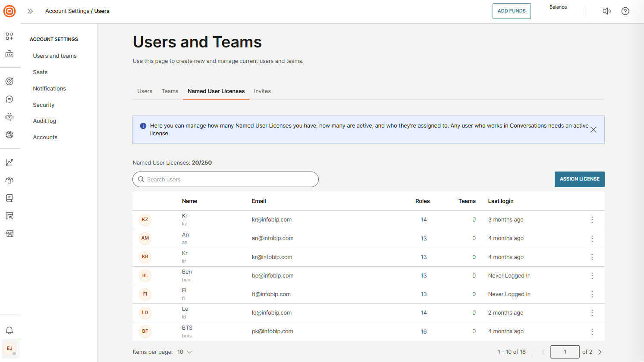Open the storefront icon in sidebar

coord(9,234)
